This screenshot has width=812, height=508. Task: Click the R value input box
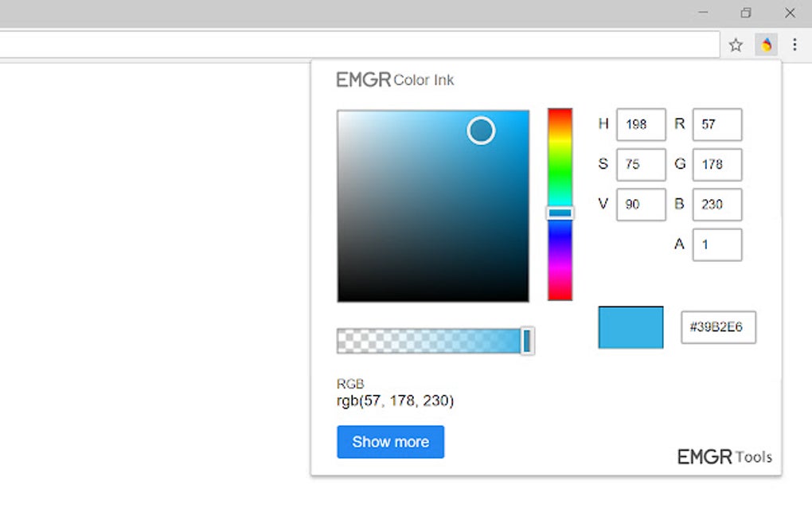716,124
